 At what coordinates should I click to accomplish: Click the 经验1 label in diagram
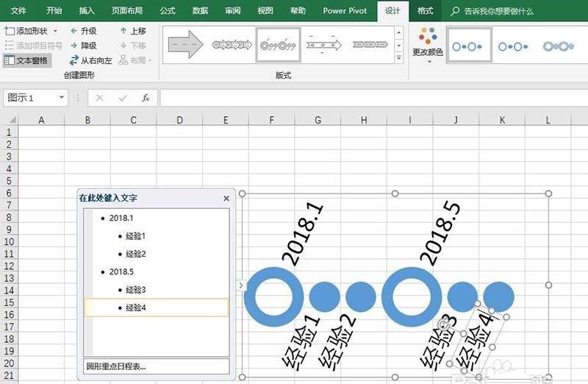[301, 342]
